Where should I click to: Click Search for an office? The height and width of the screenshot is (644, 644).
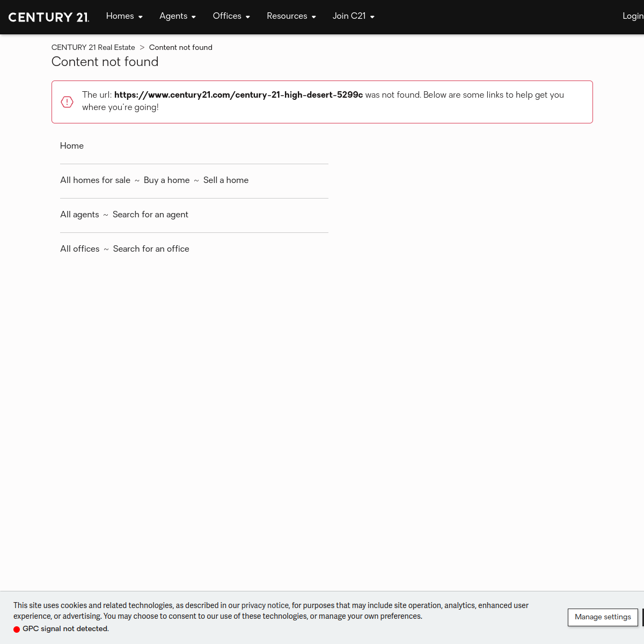point(151,249)
